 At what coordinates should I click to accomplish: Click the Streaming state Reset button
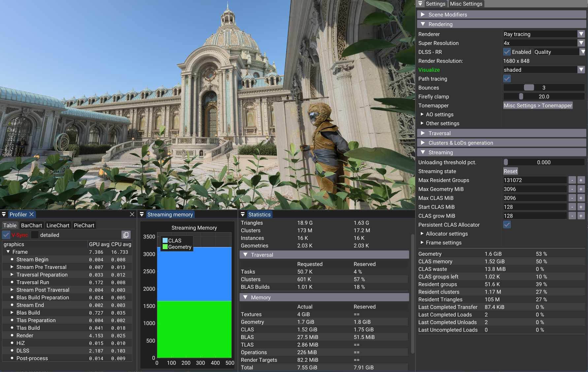510,171
